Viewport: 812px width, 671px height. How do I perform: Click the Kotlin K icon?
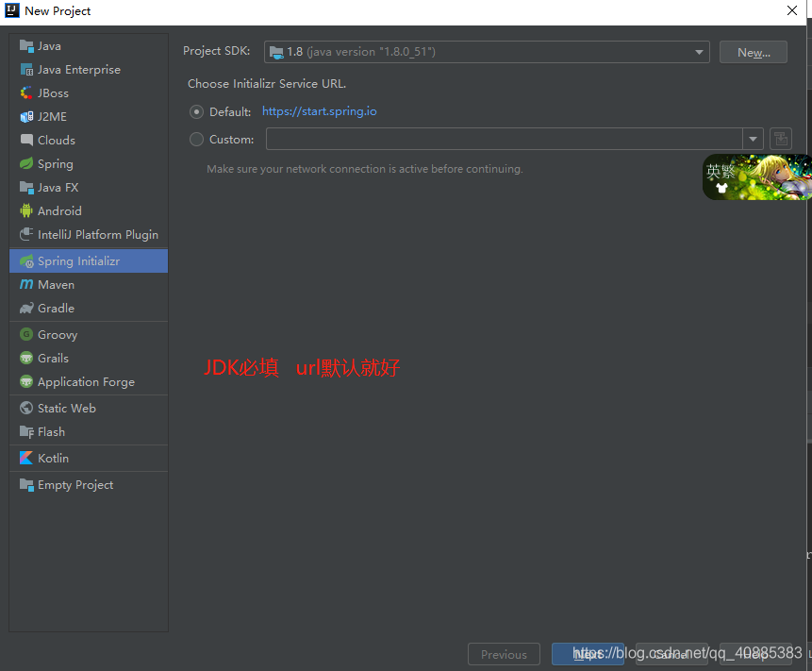26,458
